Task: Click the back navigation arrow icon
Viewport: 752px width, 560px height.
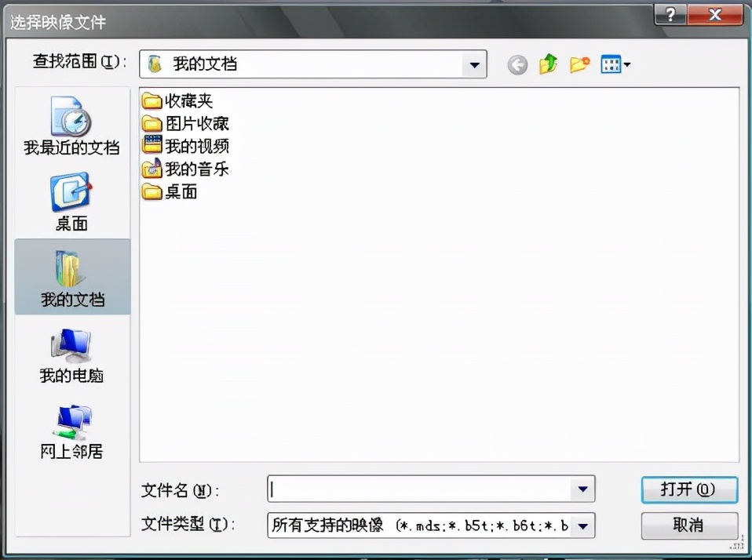Action: click(x=517, y=64)
